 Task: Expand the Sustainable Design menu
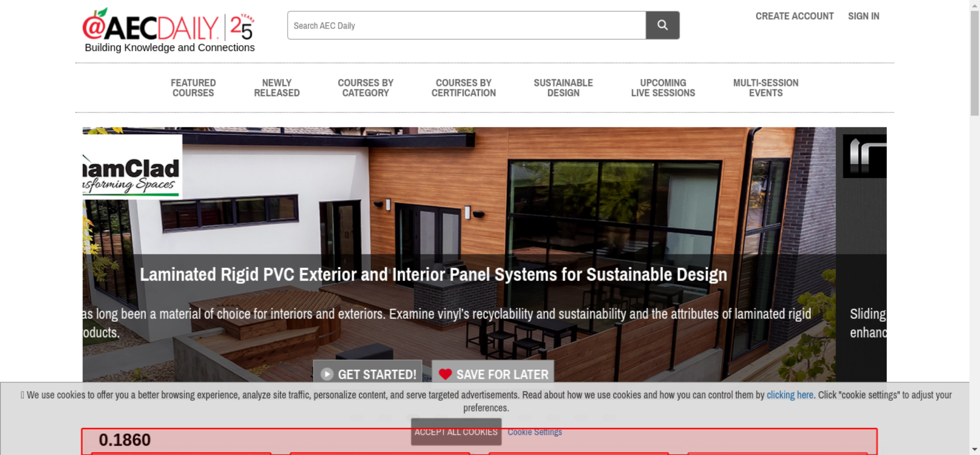563,88
